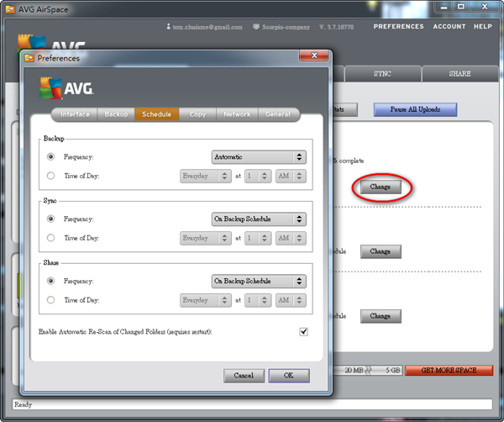
Task: Toggle Enable Automatic Re-Scan of Changed Folders checkbox
Action: click(303, 331)
